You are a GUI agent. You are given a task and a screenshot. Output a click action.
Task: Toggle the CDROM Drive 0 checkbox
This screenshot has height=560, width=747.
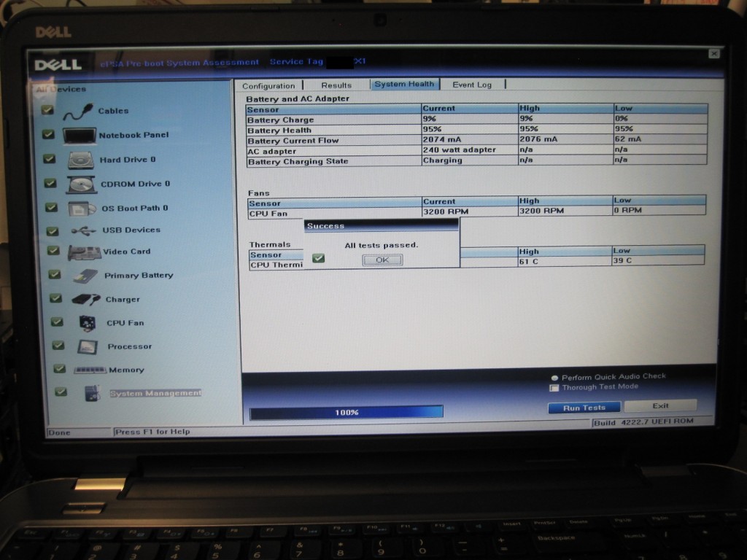click(x=50, y=183)
